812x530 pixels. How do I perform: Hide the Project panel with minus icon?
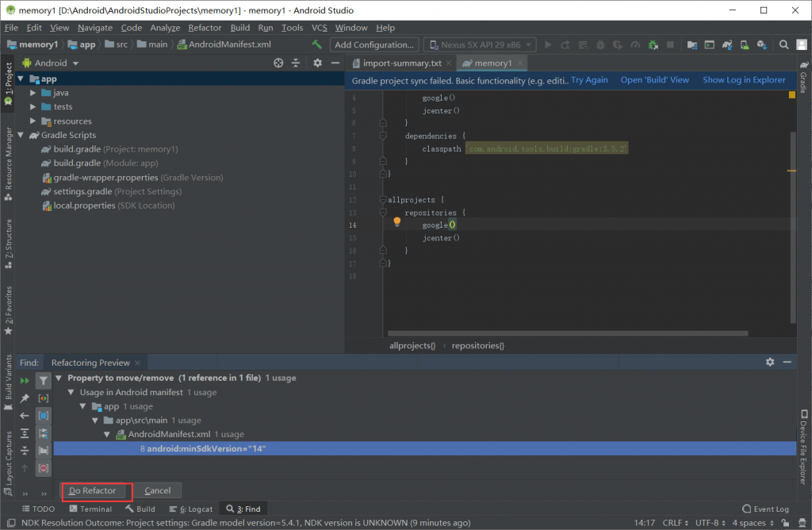point(335,63)
